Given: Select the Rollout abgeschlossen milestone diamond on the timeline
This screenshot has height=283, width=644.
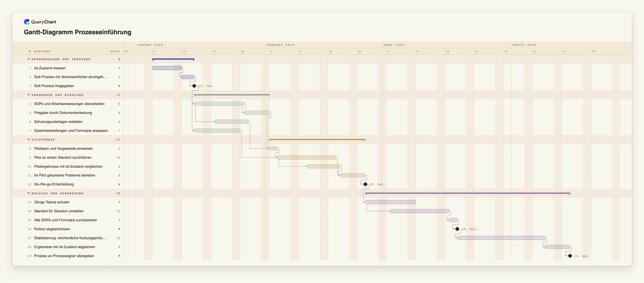Looking at the screenshot, I should coord(457,229).
